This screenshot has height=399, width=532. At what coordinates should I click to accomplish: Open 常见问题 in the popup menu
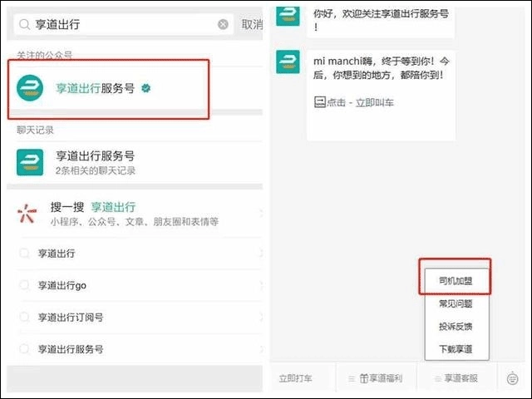tap(455, 303)
